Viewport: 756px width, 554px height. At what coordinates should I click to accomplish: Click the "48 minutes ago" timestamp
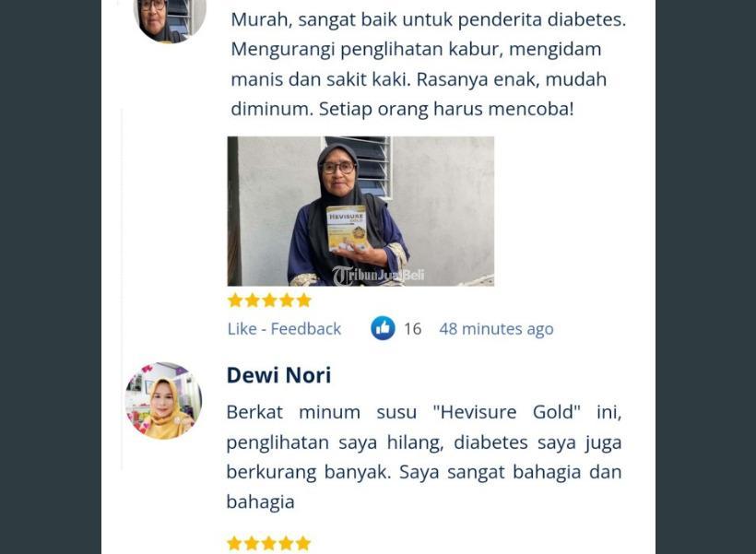pyautogui.click(x=496, y=329)
